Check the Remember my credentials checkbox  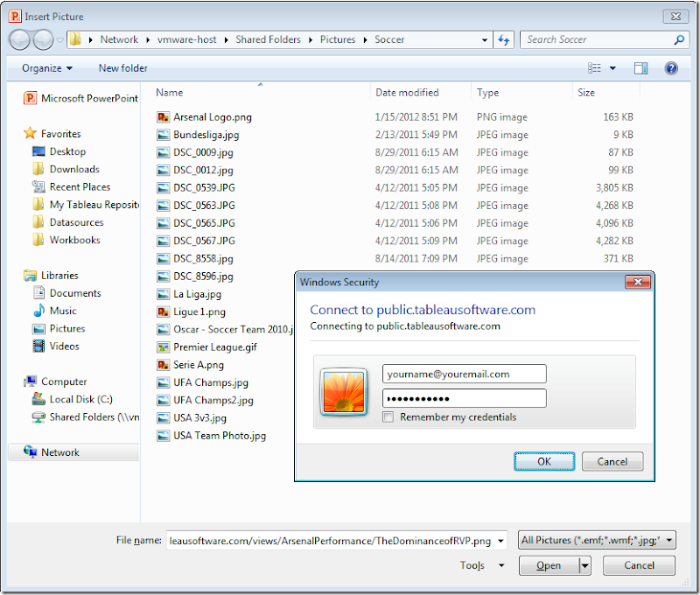(388, 416)
